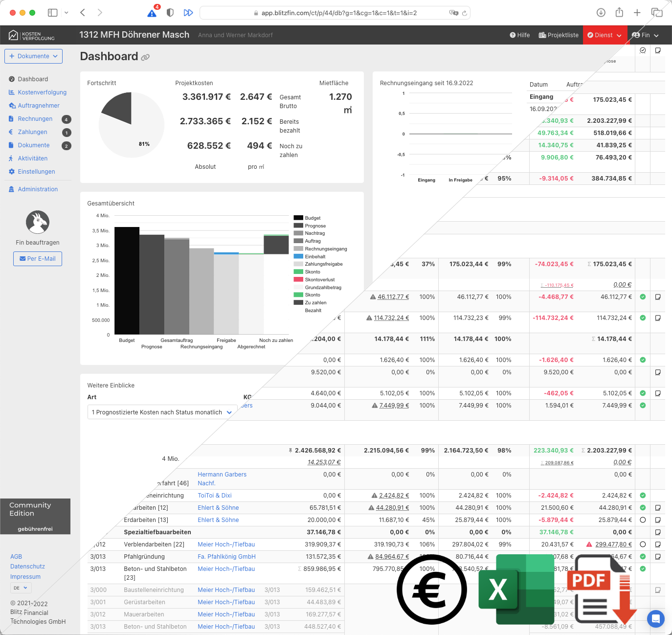Select the Zahlungen icon in the sidebar
The height and width of the screenshot is (635, 672).
11,132
